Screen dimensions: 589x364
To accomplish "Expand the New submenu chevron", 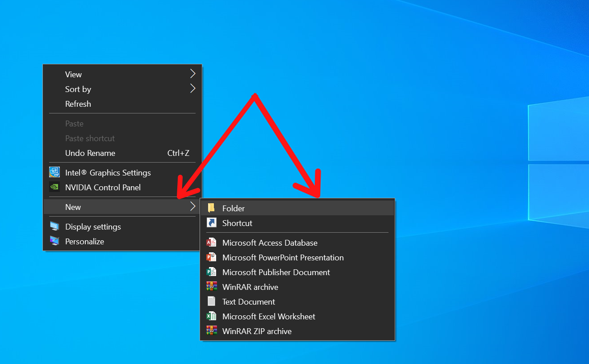I will click(192, 206).
